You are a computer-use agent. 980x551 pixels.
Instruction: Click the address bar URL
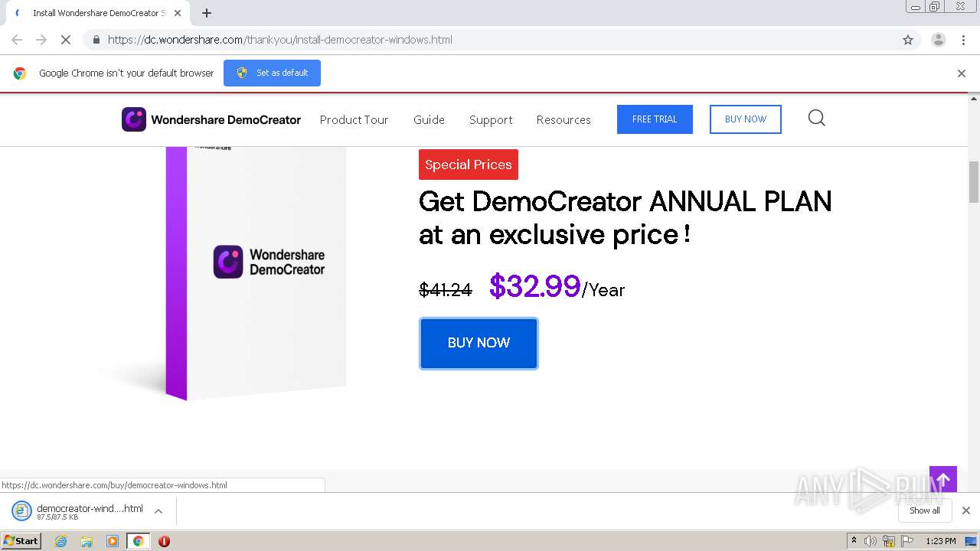279,40
